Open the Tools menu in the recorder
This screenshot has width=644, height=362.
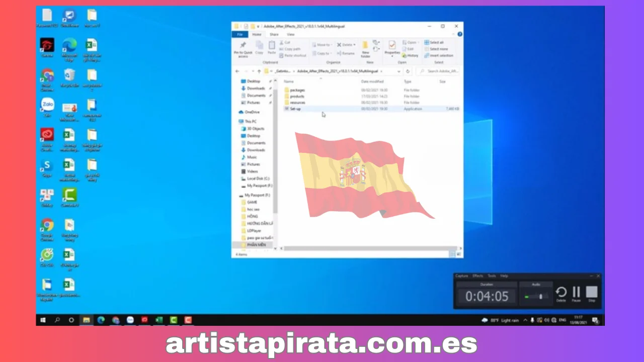coord(492,276)
